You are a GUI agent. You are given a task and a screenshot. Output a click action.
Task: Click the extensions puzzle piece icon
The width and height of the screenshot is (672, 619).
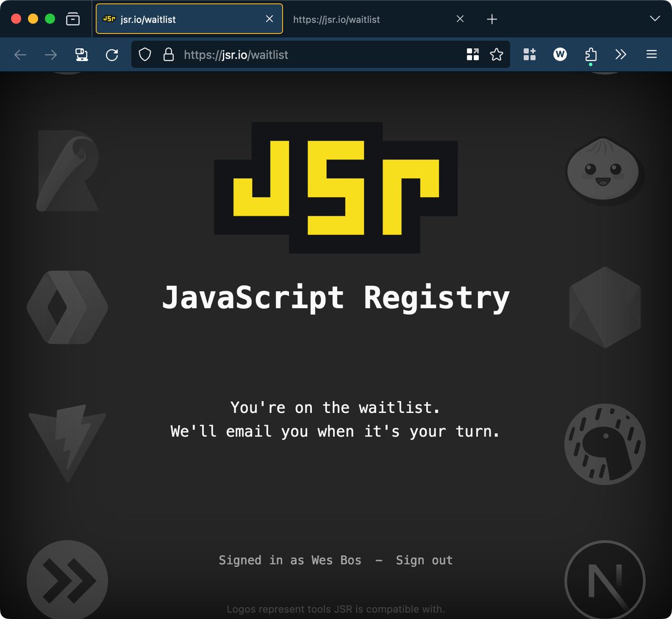(x=591, y=54)
